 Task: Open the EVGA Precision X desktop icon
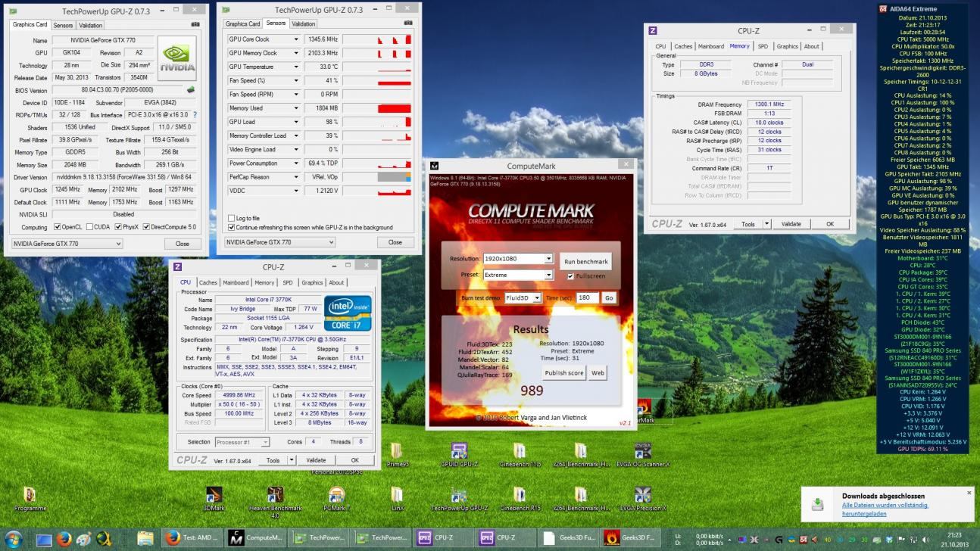(642, 499)
